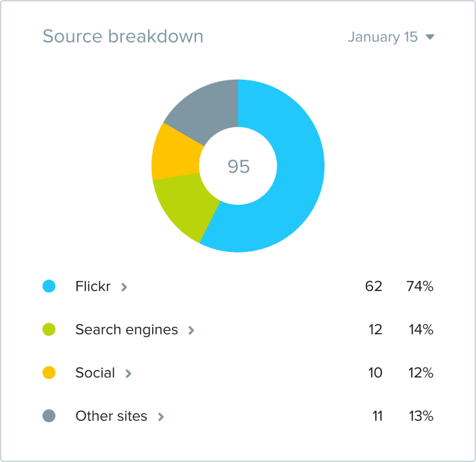
Task: Click the yellow Social legend dot
Action: (49, 373)
